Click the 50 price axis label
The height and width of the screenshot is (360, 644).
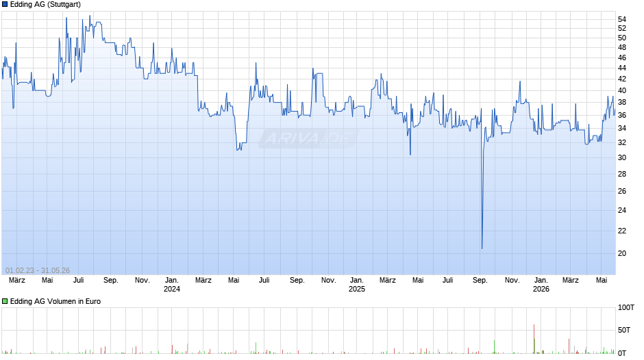point(622,38)
